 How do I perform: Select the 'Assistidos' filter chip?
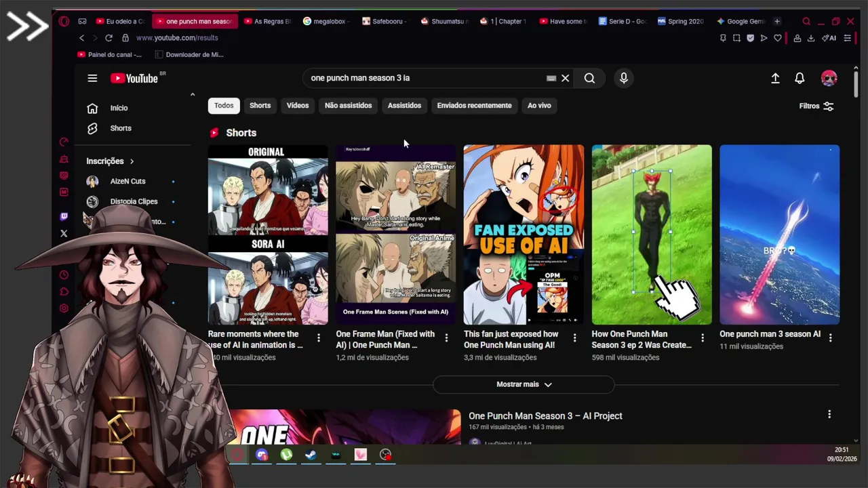pyautogui.click(x=404, y=105)
